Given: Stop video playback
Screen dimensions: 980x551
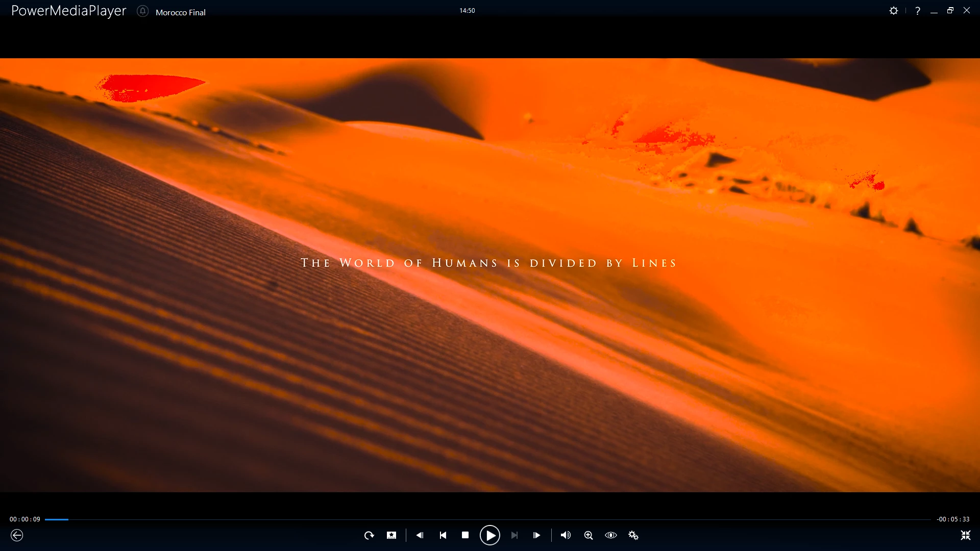Looking at the screenshot, I should coord(465,535).
